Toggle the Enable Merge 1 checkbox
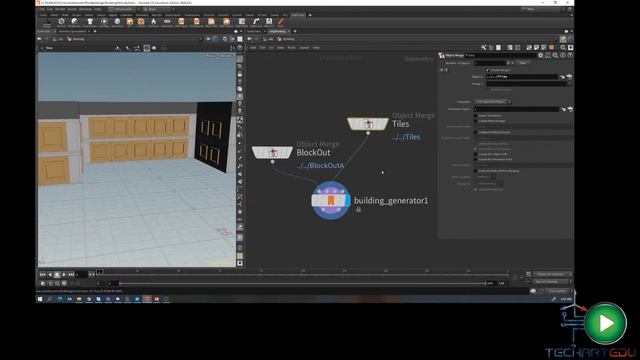Viewport: 640px width, 360px height. coord(487,70)
